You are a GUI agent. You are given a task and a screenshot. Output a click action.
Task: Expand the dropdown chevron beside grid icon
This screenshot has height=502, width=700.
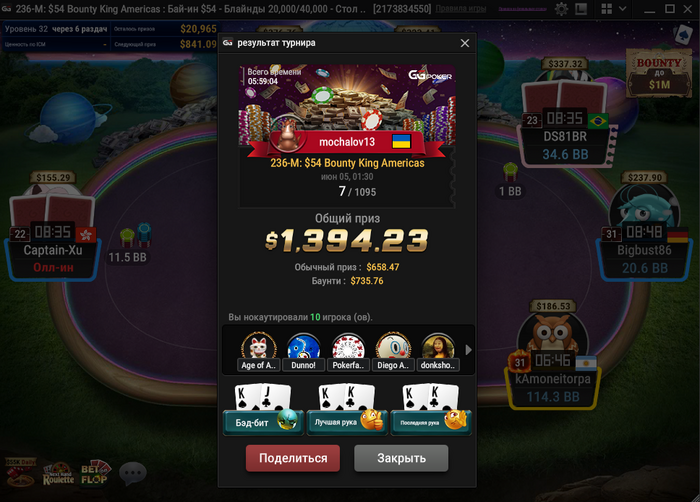[x=622, y=9]
